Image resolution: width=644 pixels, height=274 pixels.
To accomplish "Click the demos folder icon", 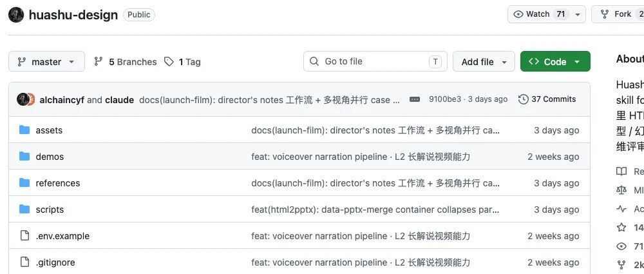I will click(x=24, y=156).
